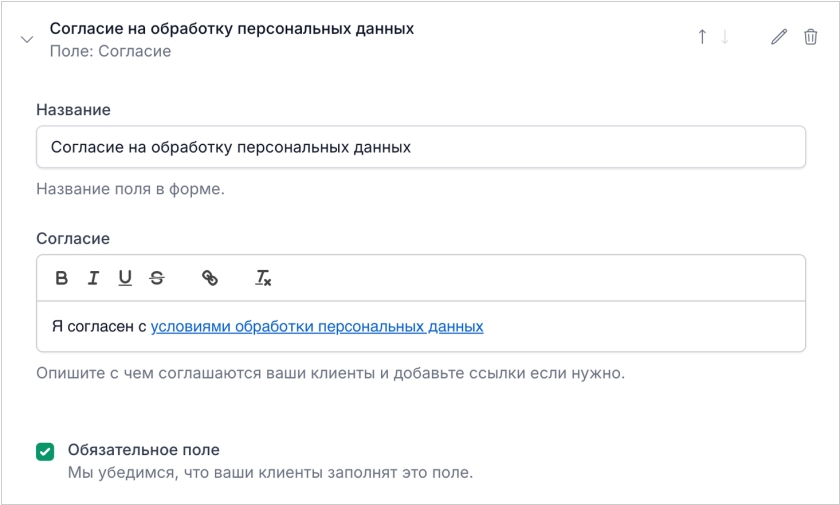840x505 pixels.
Task: Click header title Согласие на обработку персональных данных
Action: pyautogui.click(x=232, y=28)
